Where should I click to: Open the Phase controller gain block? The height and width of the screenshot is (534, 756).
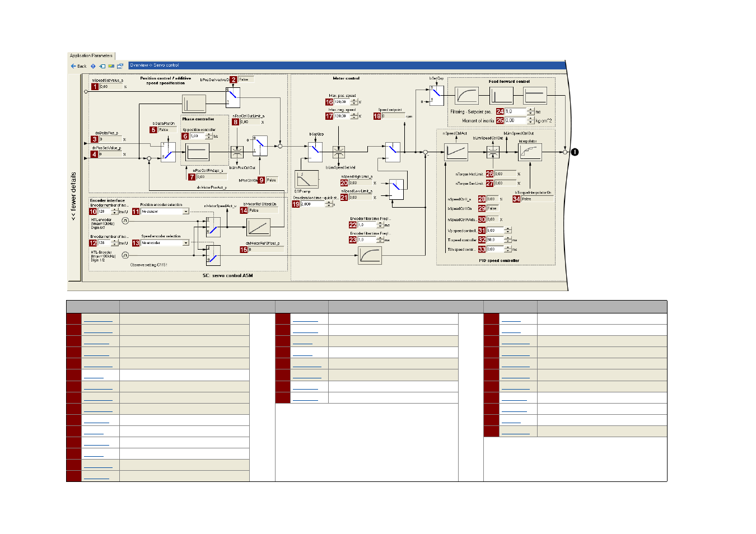197,152
